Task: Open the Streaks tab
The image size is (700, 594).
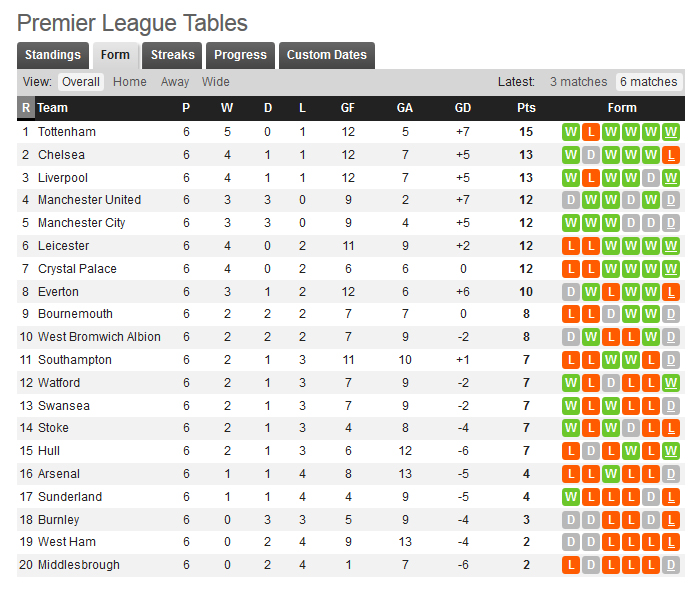Action: click(172, 55)
